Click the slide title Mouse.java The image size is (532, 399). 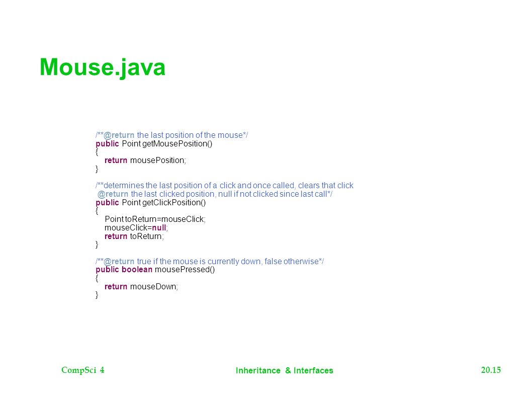point(103,67)
